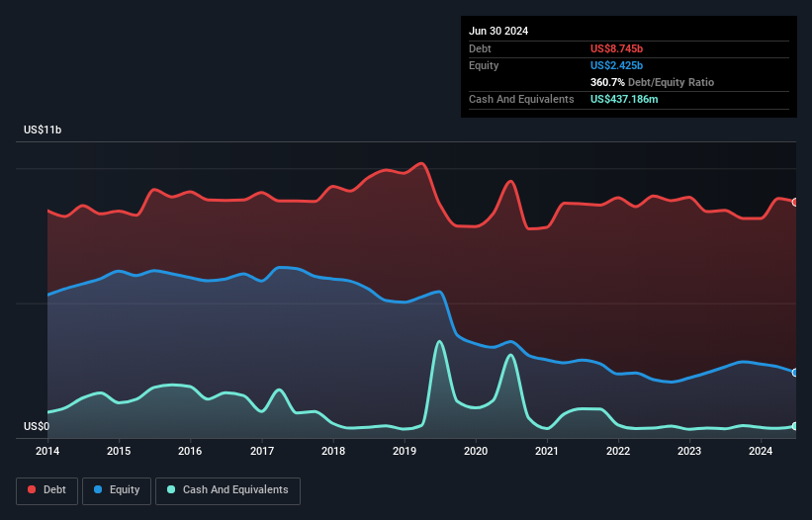Select the red Debt endpoint marker
This screenshot has width=812, height=520.
pos(795,203)
